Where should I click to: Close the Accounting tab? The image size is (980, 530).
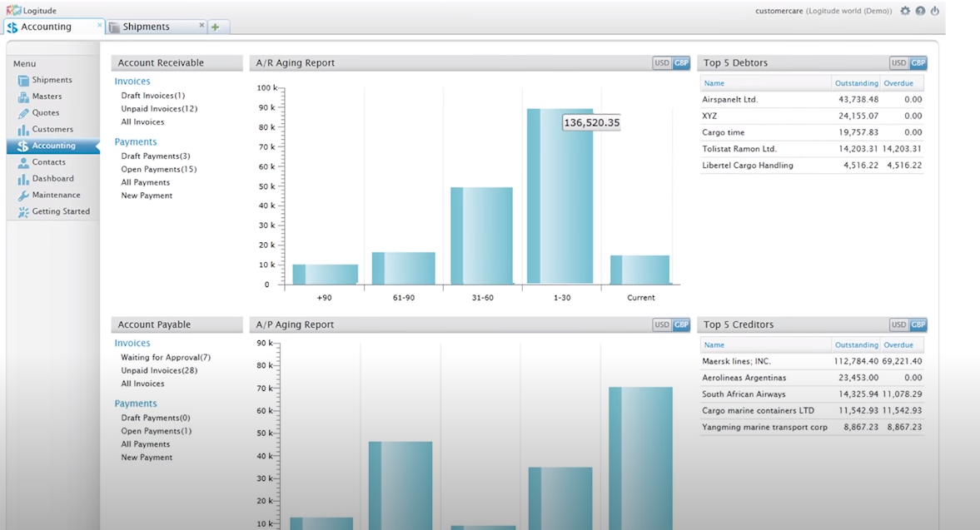pos(99,25)
